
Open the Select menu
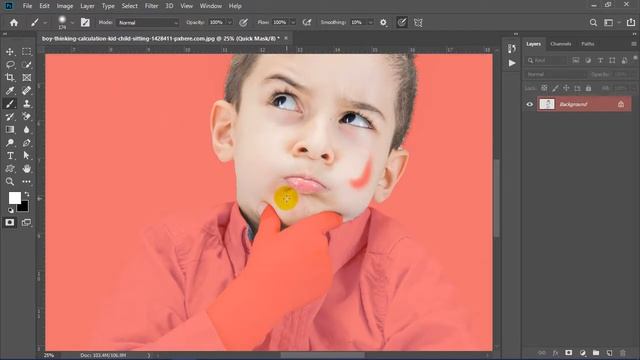[129, 6]
